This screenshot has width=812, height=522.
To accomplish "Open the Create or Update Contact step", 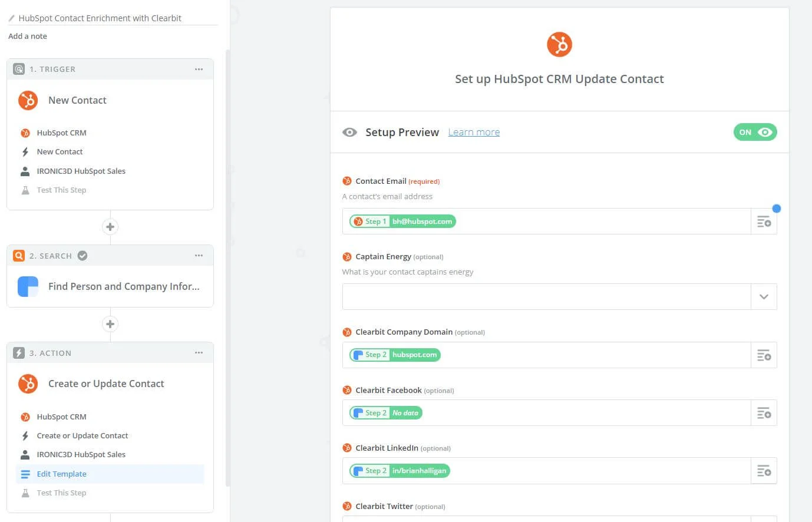I will tap(106, 384).
